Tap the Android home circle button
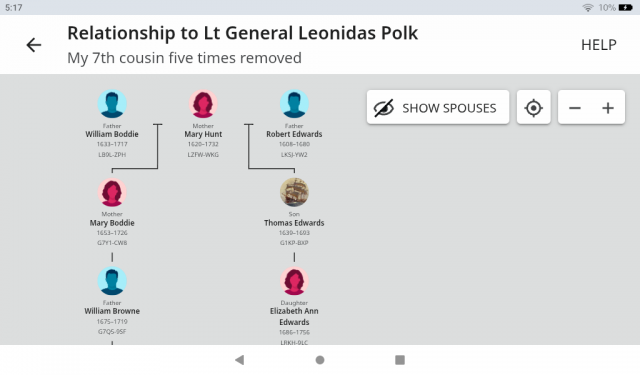This screenshot has height=375, width=640. 320,359
